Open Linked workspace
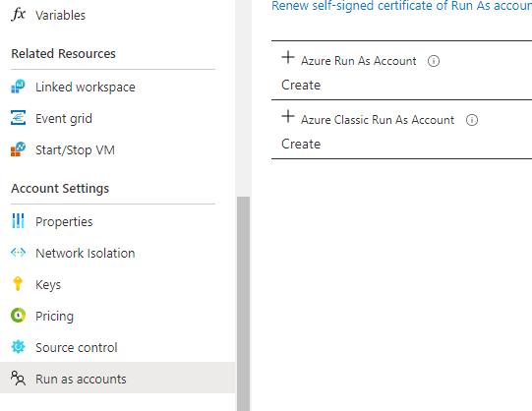The image size is (532, 411). (x=86, y=88)
